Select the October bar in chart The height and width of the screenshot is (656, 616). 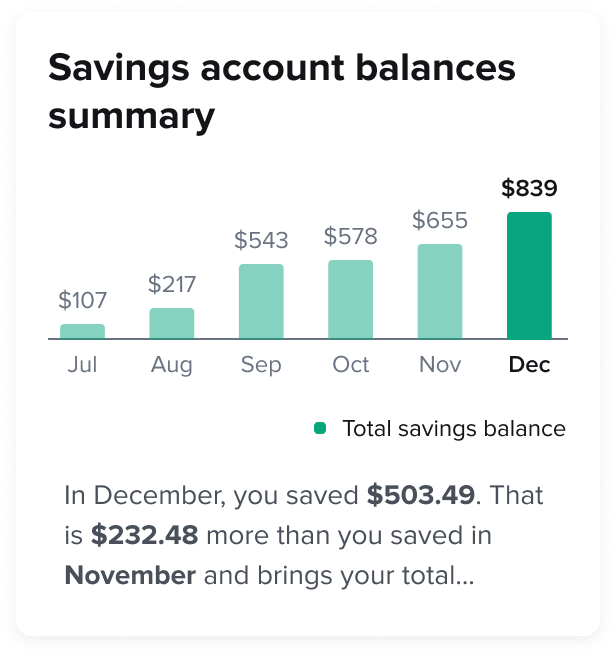point(350,300)
